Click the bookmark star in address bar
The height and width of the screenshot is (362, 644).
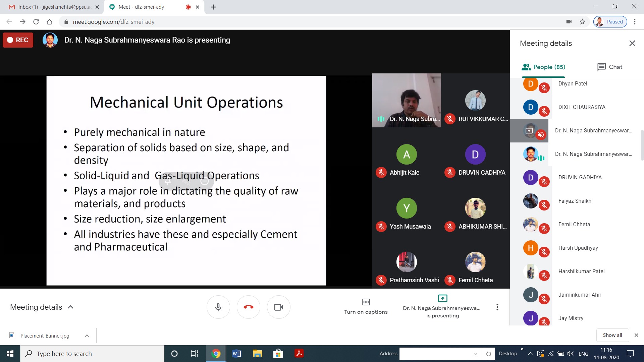pyautogui.click(x=582, y=22)
